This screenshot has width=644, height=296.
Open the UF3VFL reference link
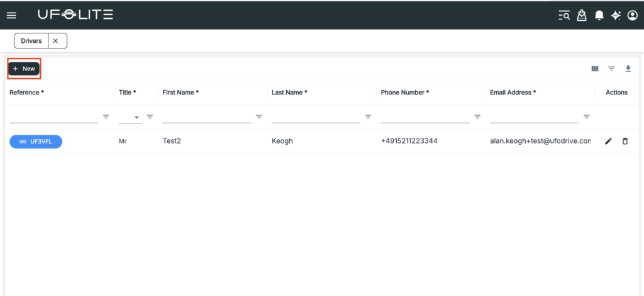(x=36, y=142)
